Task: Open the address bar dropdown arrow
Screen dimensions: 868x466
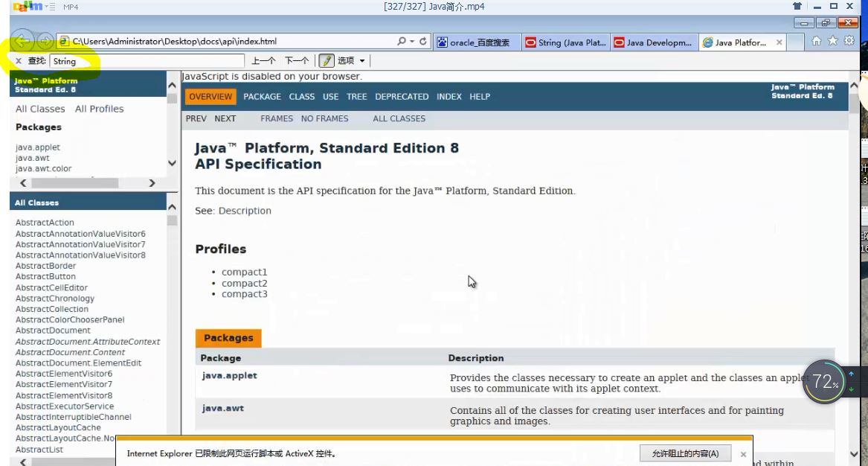Action: coord(412,42)
